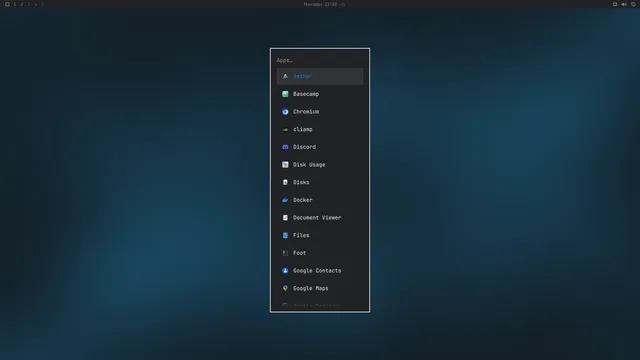Launch Aether from its app icon
The image size is (640, 360).
click(x=285, y=76)
